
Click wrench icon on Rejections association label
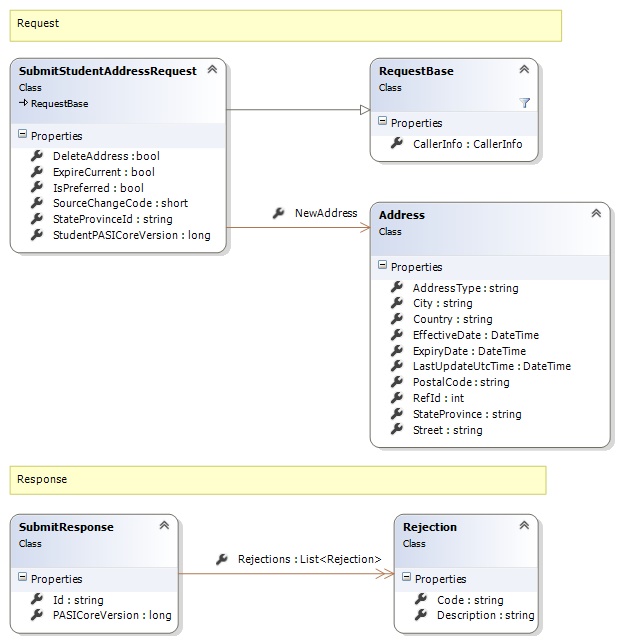tap(221, 559)
